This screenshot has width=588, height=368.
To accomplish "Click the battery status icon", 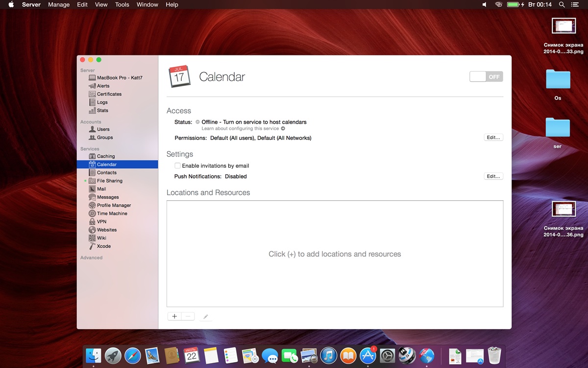I will 515,4.
